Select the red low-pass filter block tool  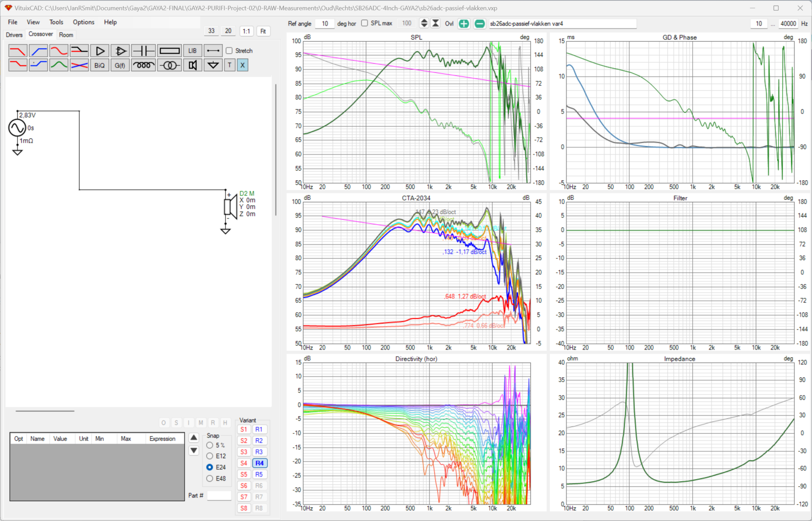[18, 51]
